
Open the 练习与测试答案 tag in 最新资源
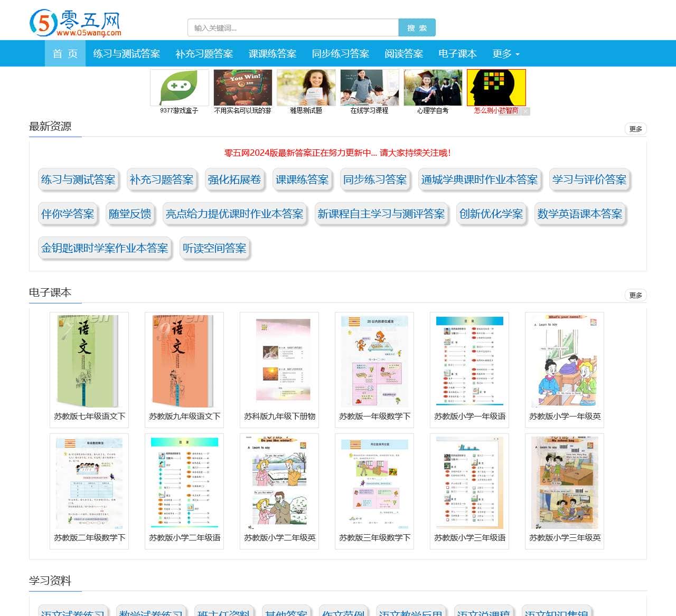tap(78, 179)
